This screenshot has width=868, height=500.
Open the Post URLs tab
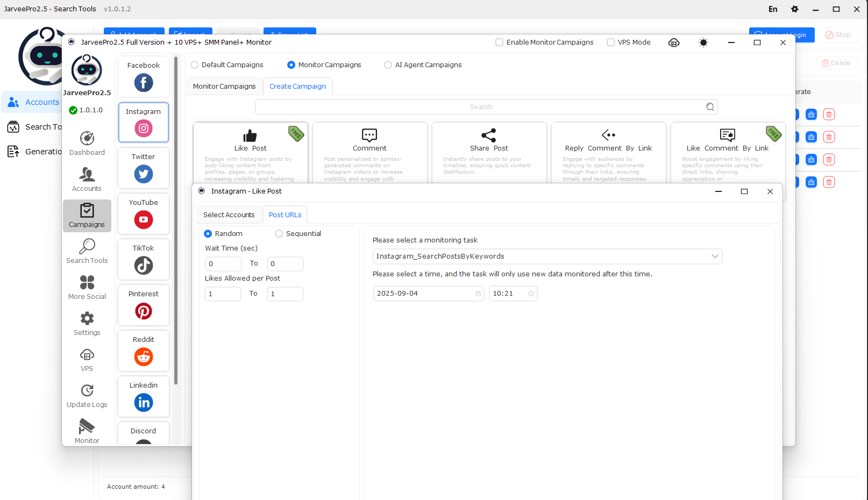point(285,215)
